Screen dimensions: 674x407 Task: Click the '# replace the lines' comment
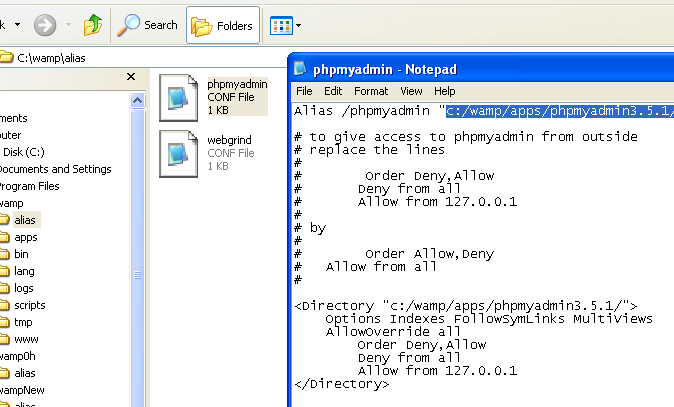[x=370, y=150]
